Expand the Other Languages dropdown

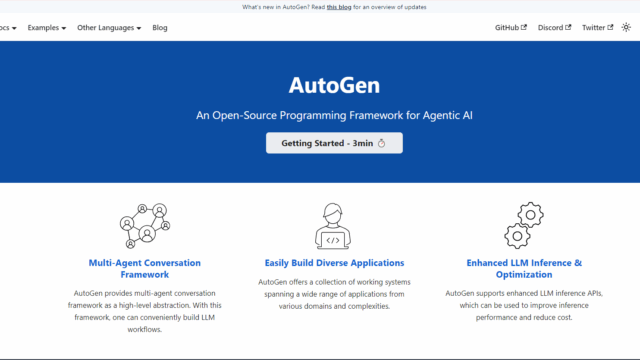[109, 28]
